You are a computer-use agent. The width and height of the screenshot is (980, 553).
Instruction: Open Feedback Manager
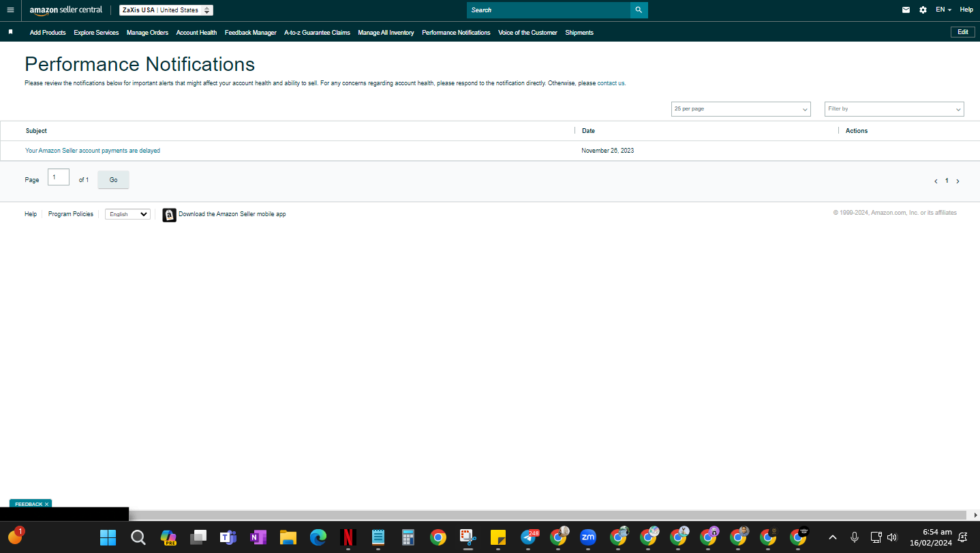pos(251,33)
